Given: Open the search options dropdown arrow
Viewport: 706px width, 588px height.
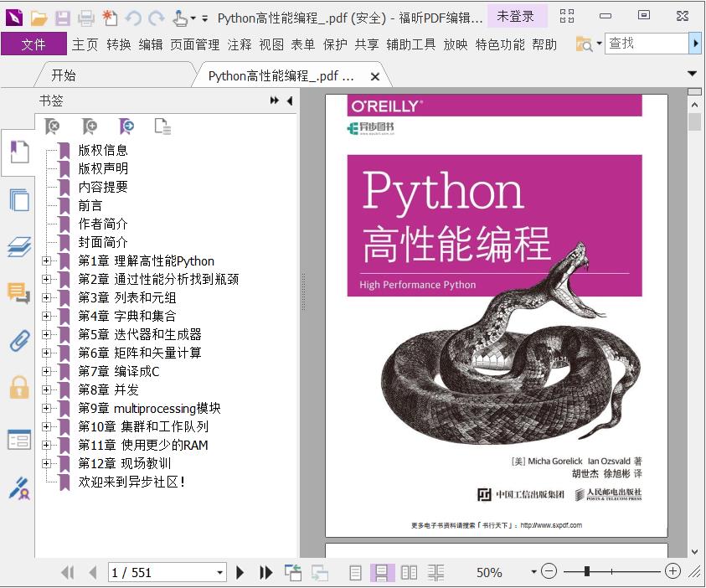Looking at the screenshot, I should click(600, 44).
